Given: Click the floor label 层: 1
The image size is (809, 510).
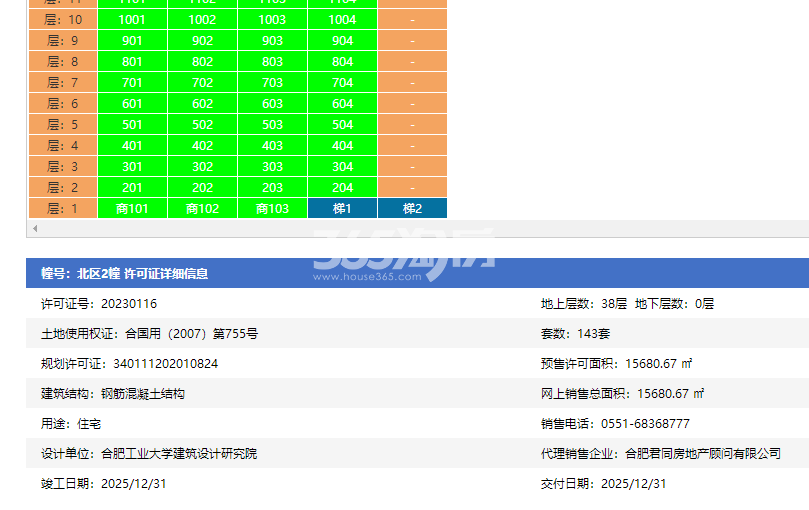Looking at the screenshot, I should pos(63,209).
